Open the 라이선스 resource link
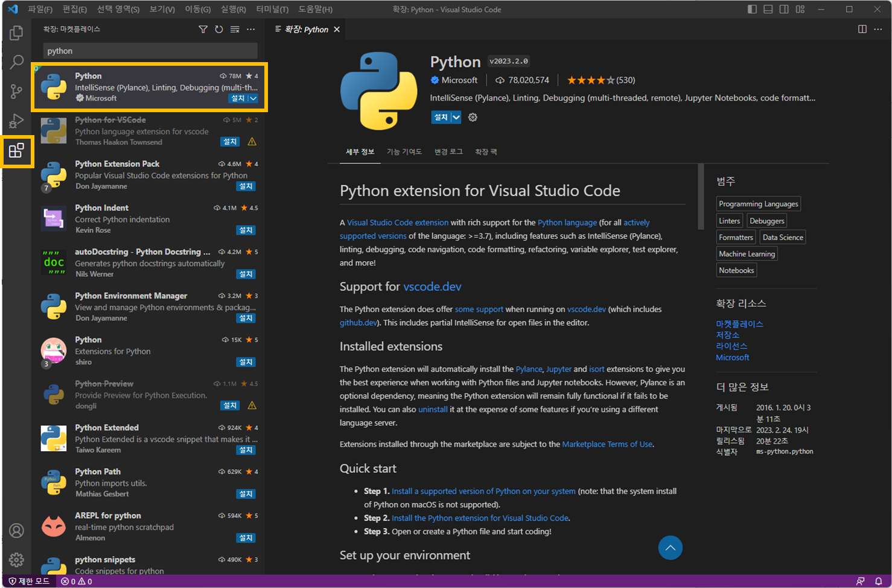The width and height of the screenshot is (892, 588). pos(731,346)
